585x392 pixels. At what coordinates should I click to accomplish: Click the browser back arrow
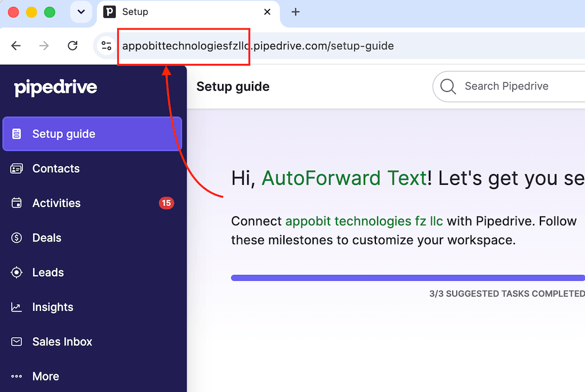(x=16, y=46)
